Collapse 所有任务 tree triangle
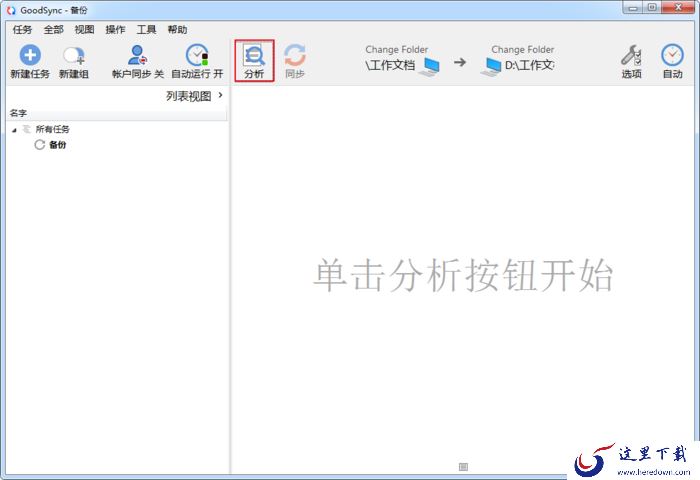 (14, 130)
